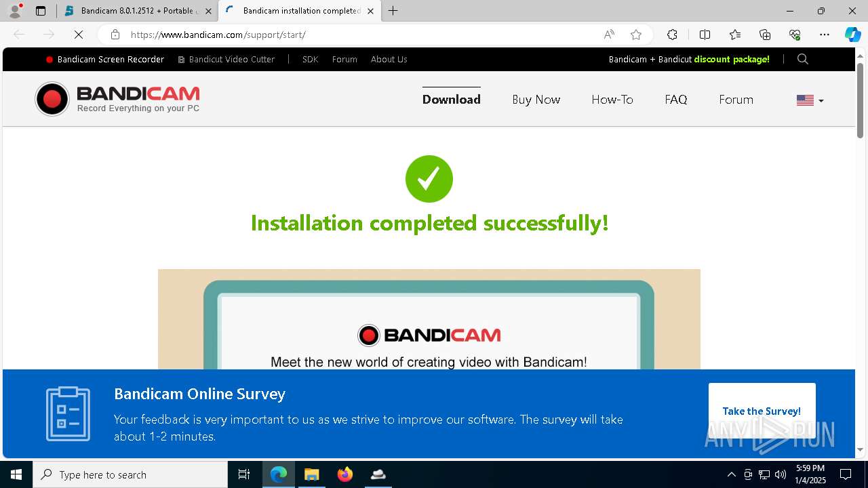The height and width of the screenshot is (488, 868).
Task: Click the green success checkmark
Action: (429, 179)
